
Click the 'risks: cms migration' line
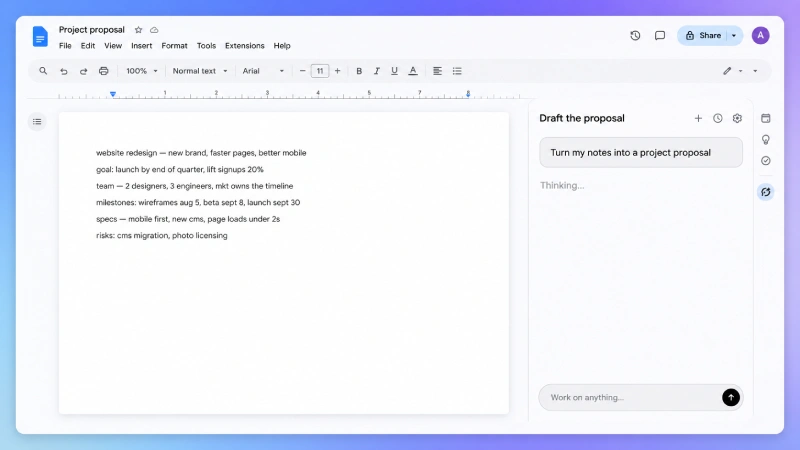[162, 236]
